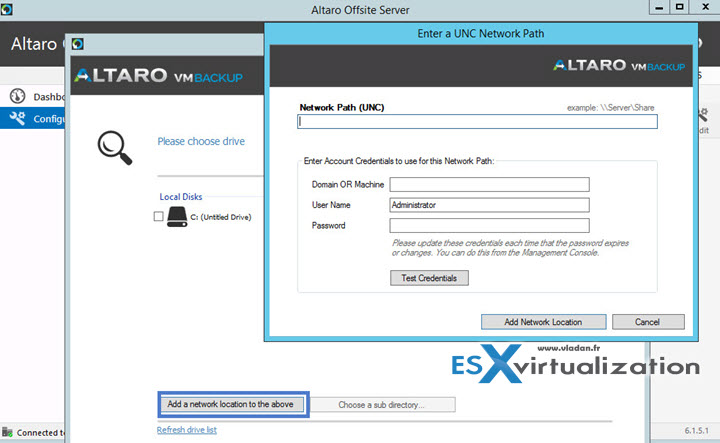Screen dimensions: 720x443
Task: Select the User Name field containing Administrator
Action: (x=489, y=205)
